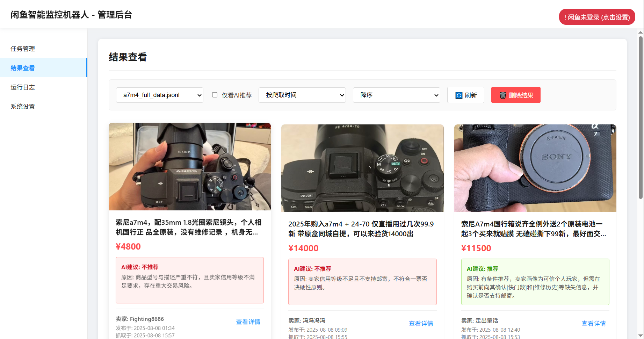Open 查看详情 for seller 走出童话

click(x=593, y=324)
